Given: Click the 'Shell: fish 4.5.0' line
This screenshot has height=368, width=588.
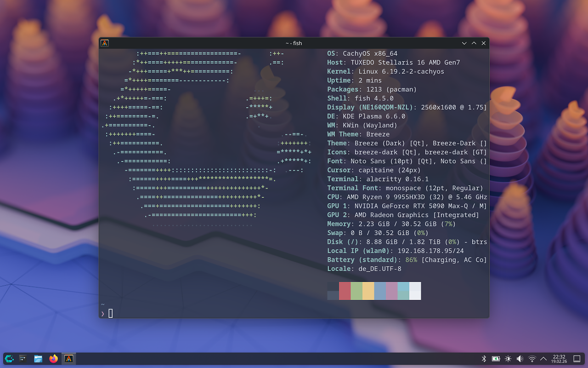Looking at the screenshot, I should pyautogui.click(x=360, y=98).
